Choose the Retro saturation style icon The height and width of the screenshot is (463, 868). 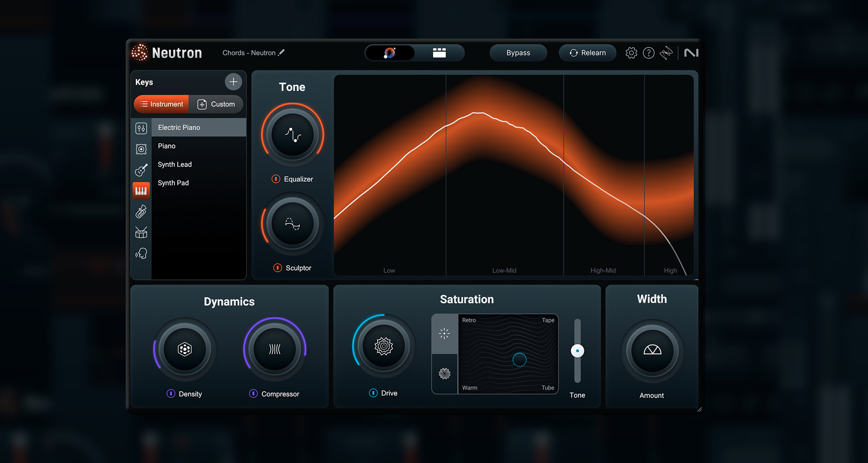pos(445,334)
